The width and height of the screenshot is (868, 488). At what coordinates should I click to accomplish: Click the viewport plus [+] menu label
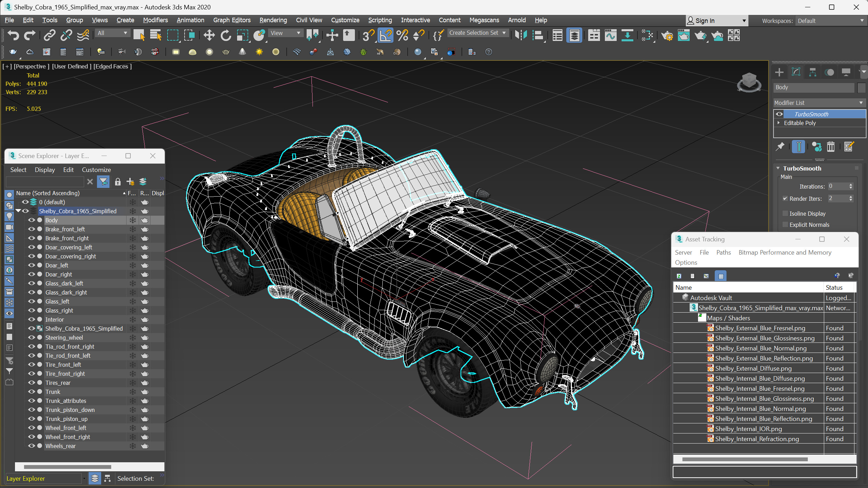click(7, 66)
